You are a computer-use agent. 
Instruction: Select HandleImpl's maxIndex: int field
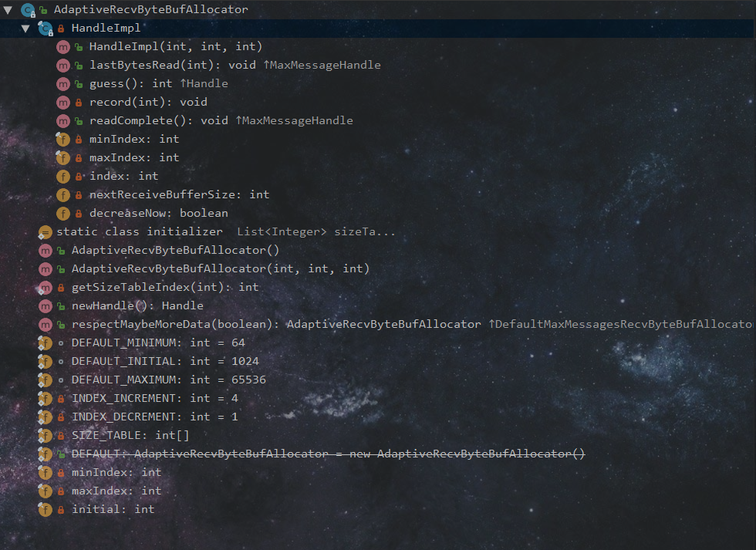point(134,157)
